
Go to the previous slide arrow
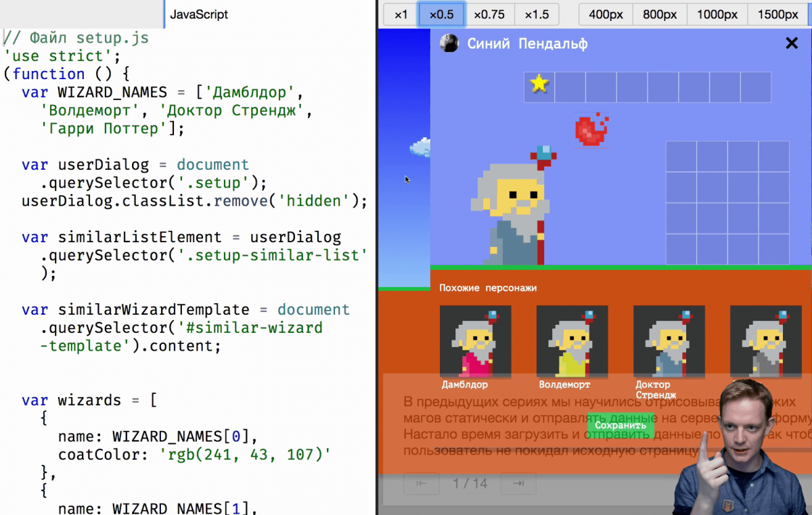[x=421, y=483]
